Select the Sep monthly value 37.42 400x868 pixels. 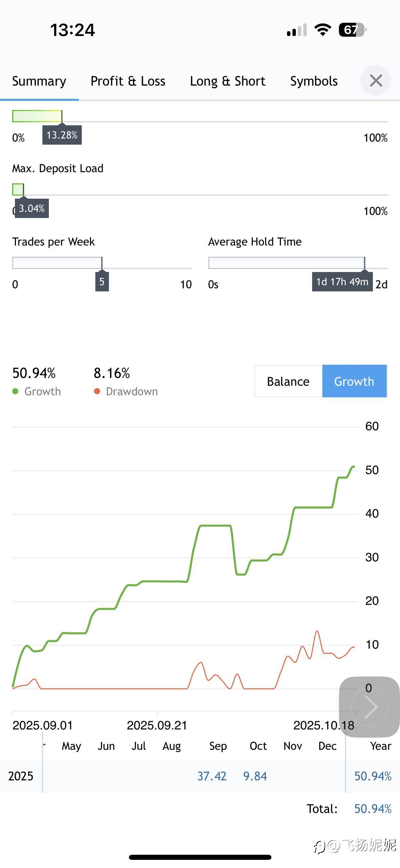tap(212, 776)
